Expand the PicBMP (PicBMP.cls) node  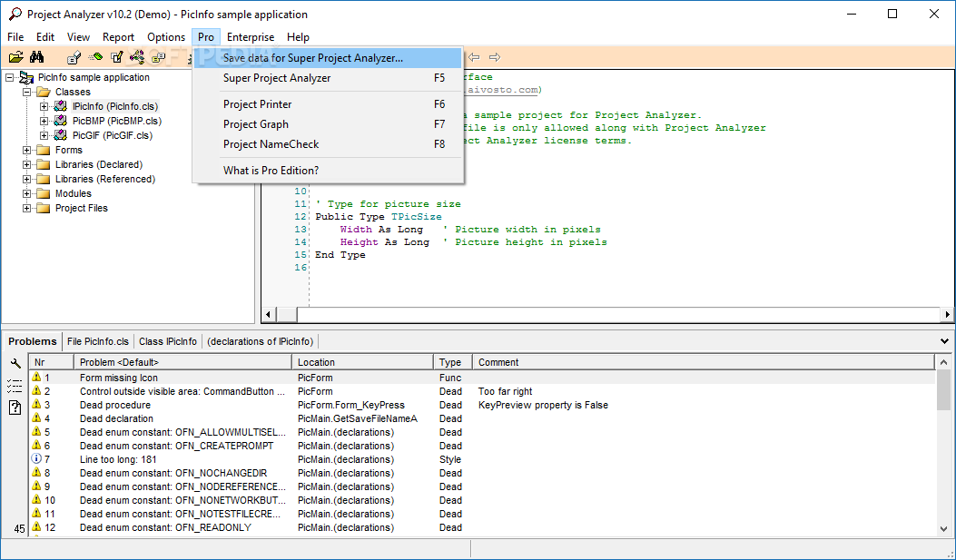pyautogui.click(x=44, y=121)
